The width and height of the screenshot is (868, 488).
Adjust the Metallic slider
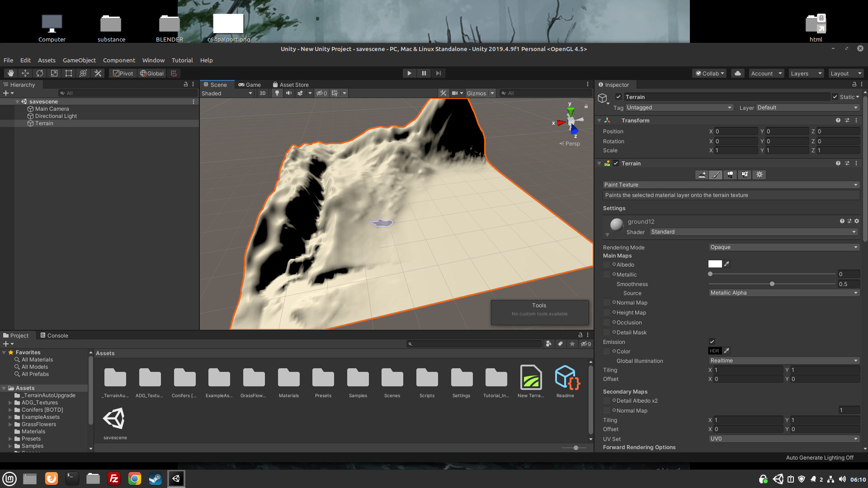(772, 274)
